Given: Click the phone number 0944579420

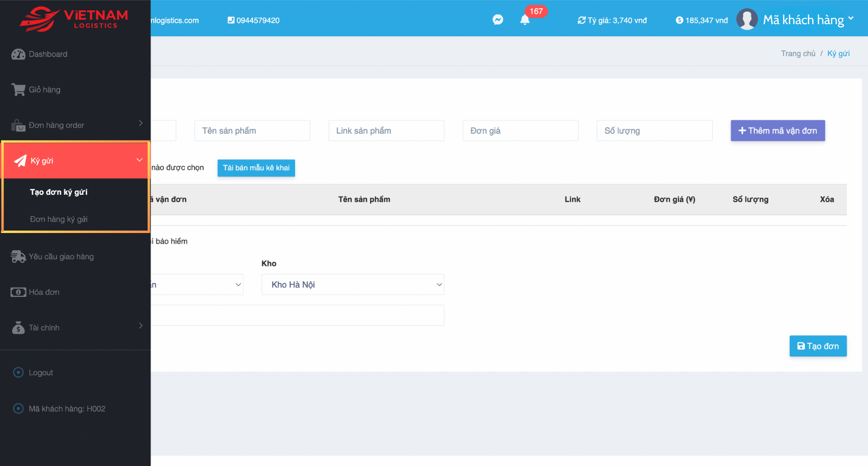Looking at the screenshot, I should (258, 20).
